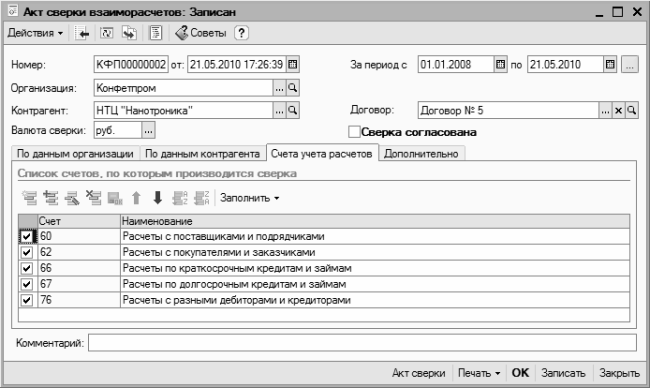Click the Акт сверки button
650x388 pixels.
point(419,373)
